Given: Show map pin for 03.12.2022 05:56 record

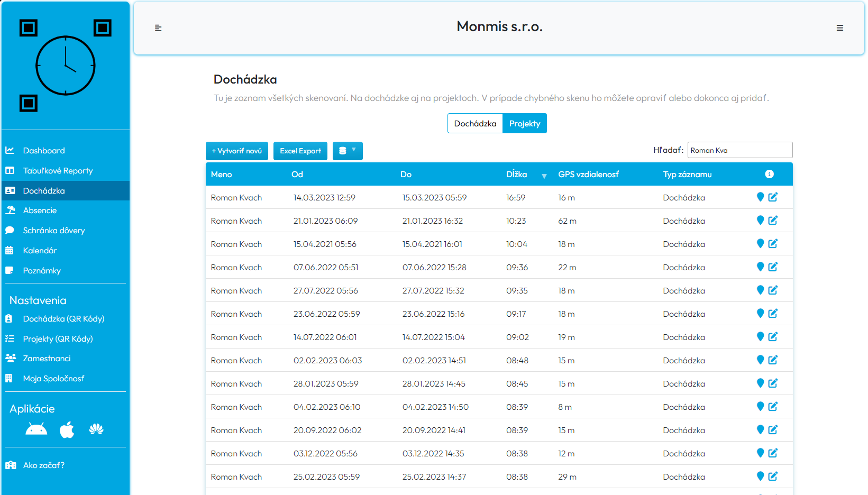Looking at the screenshot, I should (761, 453).
